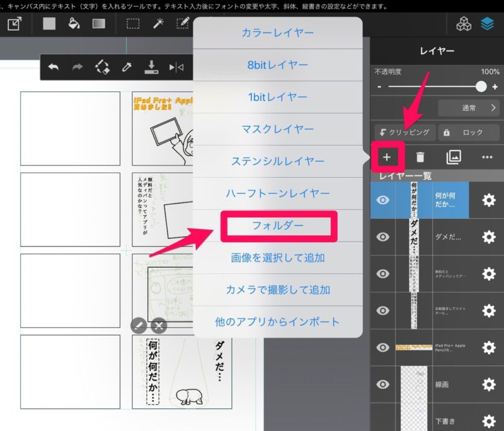
Task: Select the gradient tool
Action: click(x=99, y=23)
